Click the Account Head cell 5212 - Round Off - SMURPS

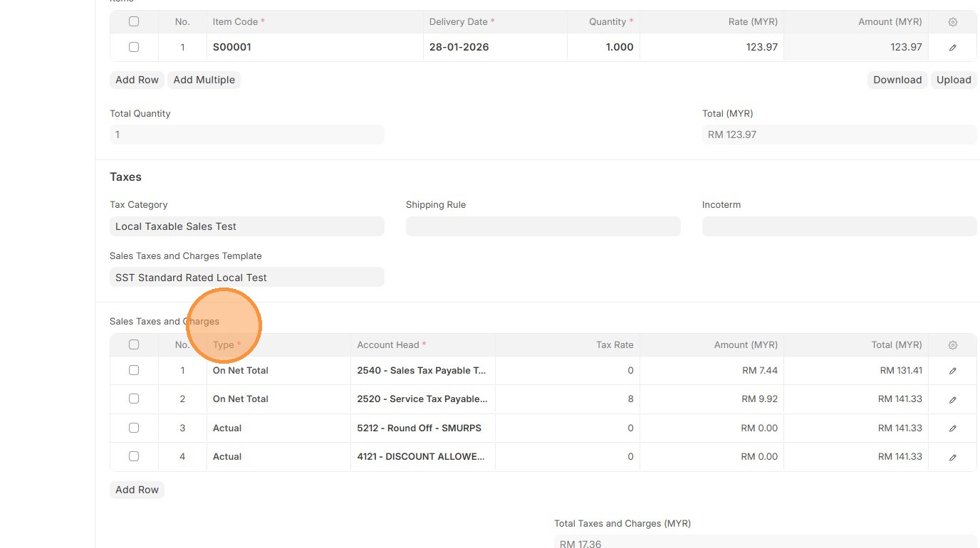423,428
